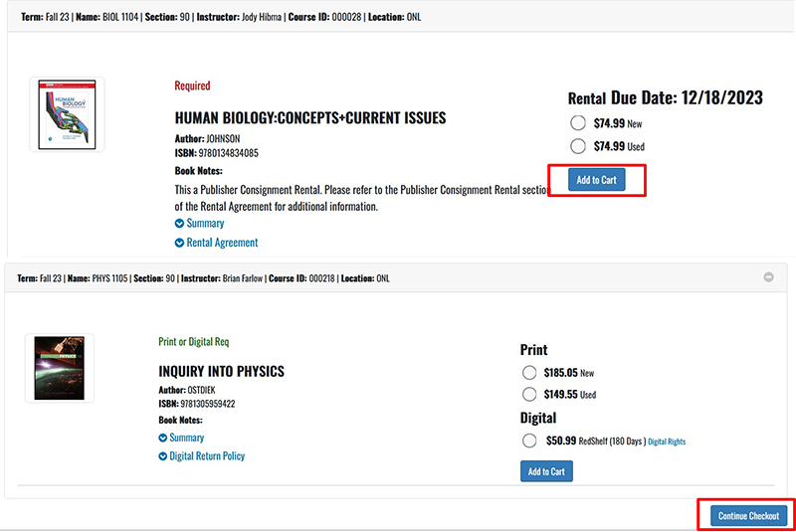Select the $74.99 Used rental option

tap(578, 146)
